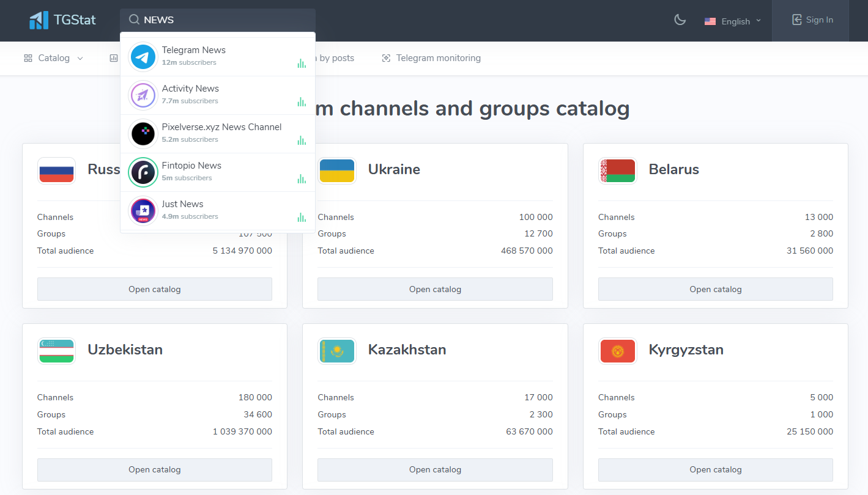Click the Kazakhstan flag icon
This screenshot has width=868, height=495.
pos(337,351)
